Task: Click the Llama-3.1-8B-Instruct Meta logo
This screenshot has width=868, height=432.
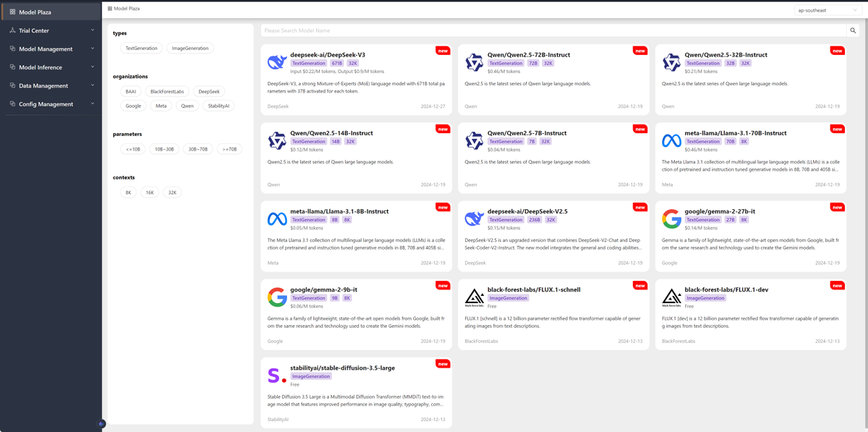Action: (x=276, y=219)
